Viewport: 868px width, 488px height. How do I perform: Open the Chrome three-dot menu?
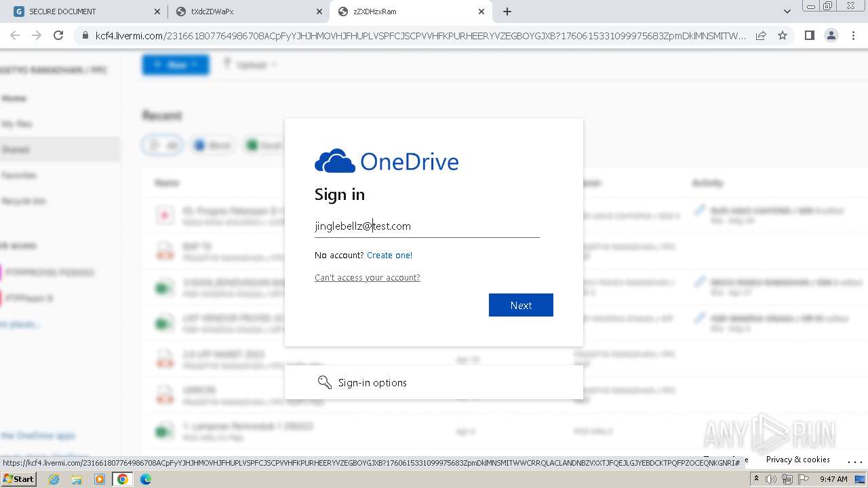(853, 35)
